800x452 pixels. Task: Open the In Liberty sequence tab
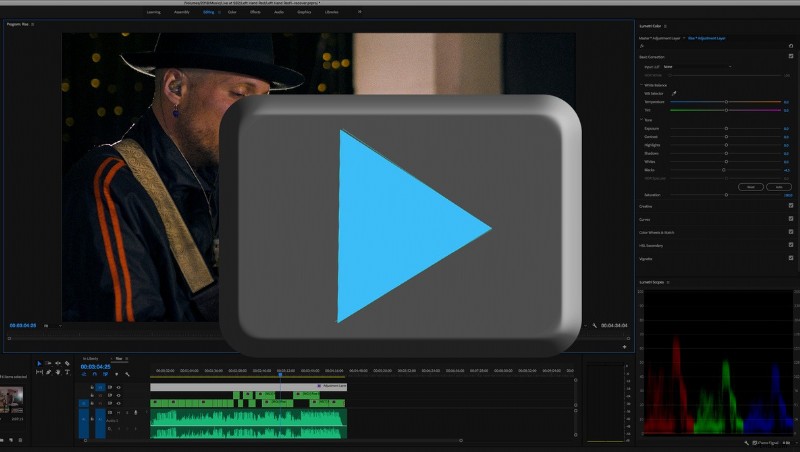pyautogui.click(x=90, y=359)
